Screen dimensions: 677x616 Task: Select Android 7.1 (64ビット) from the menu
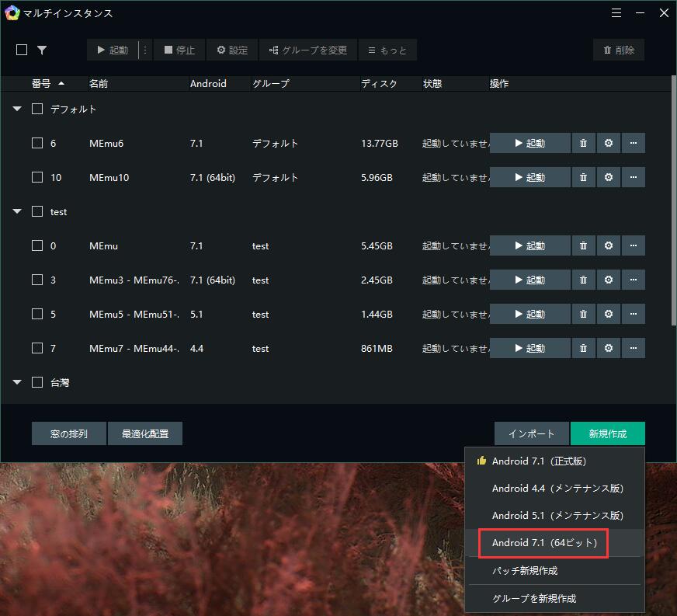(x=543, y=543)
